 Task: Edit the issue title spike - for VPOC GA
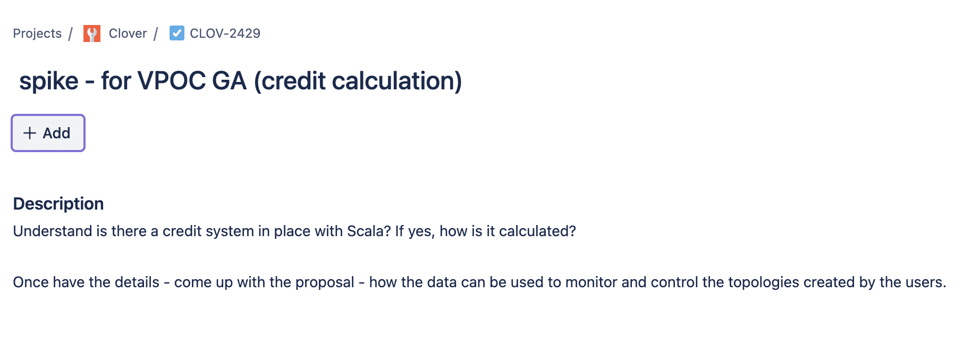click(x=241, y=81)
